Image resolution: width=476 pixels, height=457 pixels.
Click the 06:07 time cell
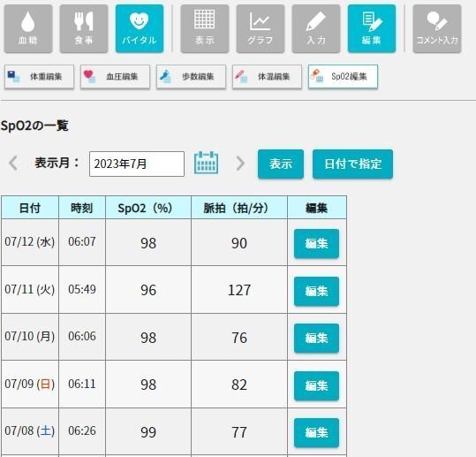coord(82,242)
